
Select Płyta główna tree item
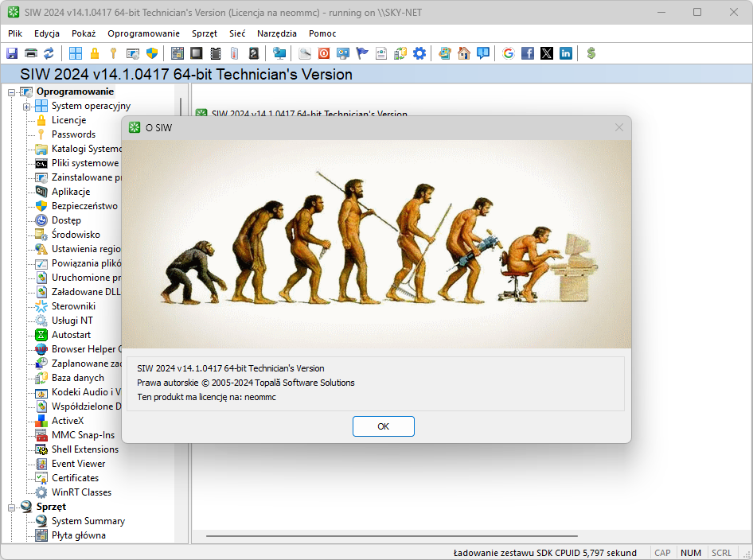[x=78, y=535]
